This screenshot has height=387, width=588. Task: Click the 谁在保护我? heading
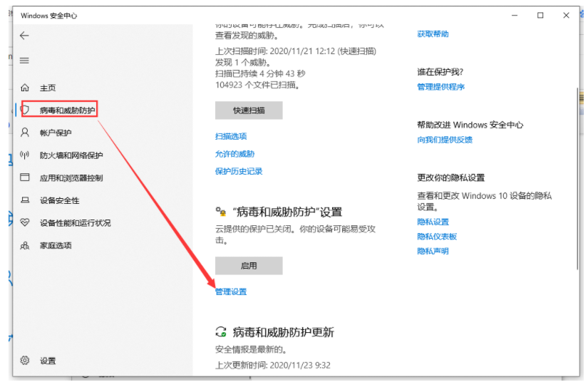click(440, 72)
